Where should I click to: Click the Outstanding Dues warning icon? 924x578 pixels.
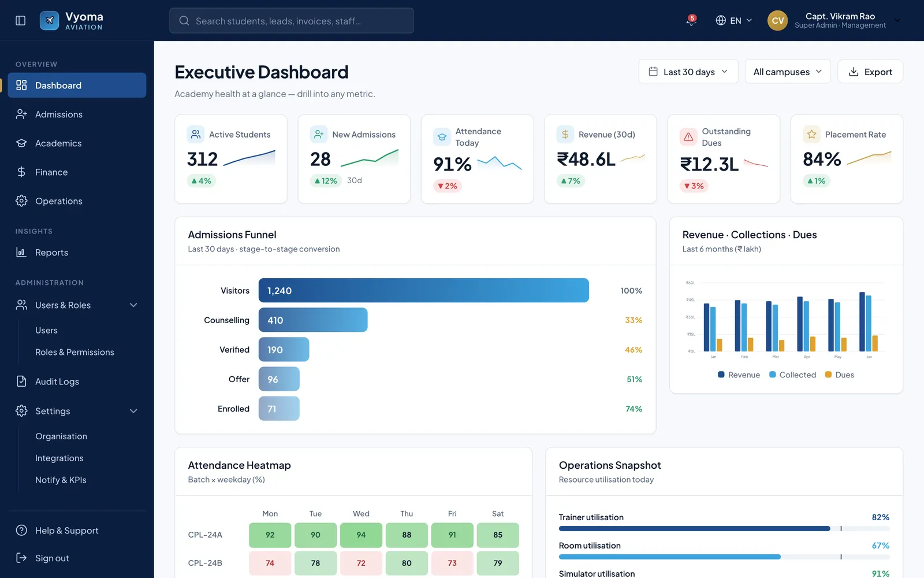(x=688, y=137)
